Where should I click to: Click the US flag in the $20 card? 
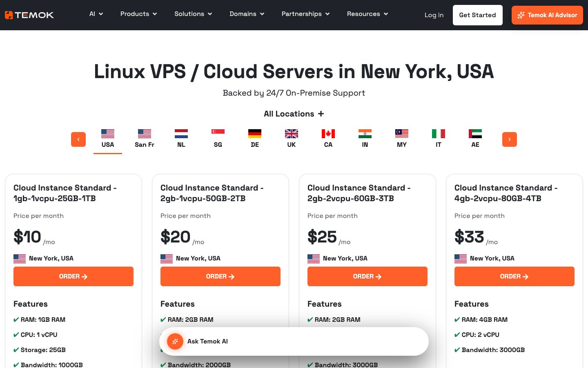(x=167, y=258)
